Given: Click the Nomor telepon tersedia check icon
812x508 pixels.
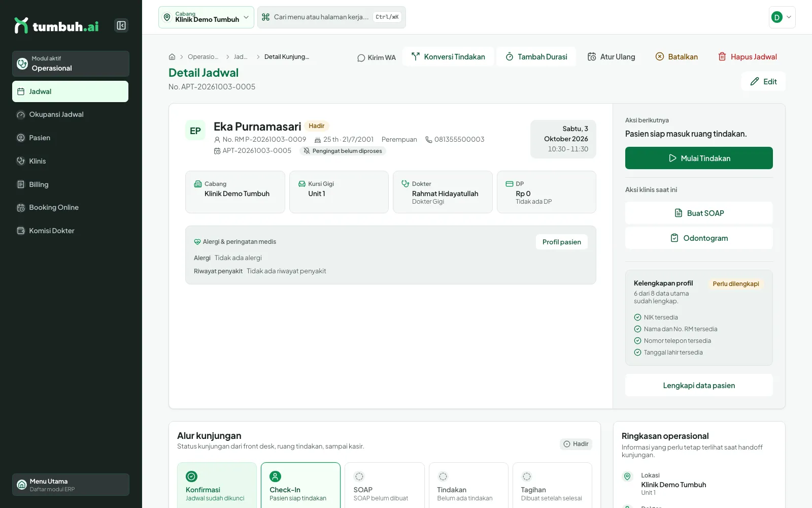Looking at the screenshot, I should 637,341.
